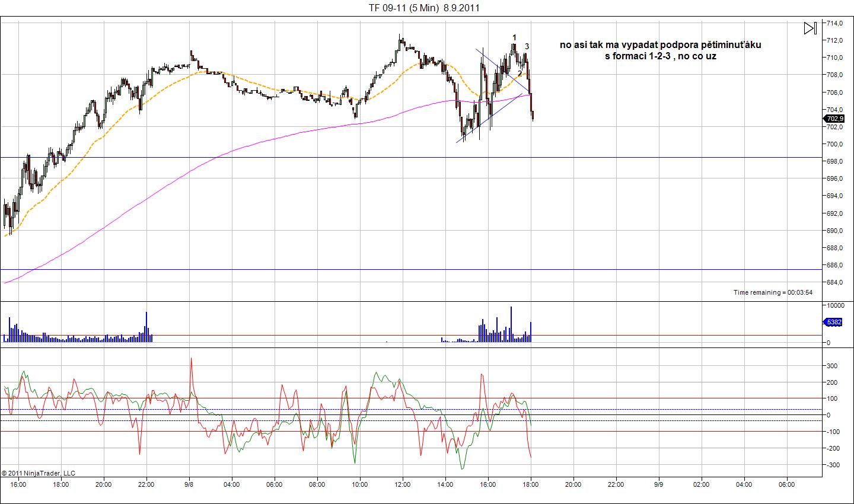Viewport: 854px width, 504px height.
Task: Select the text annotation about formaci 1-2-3
Action: coord(660,50)
